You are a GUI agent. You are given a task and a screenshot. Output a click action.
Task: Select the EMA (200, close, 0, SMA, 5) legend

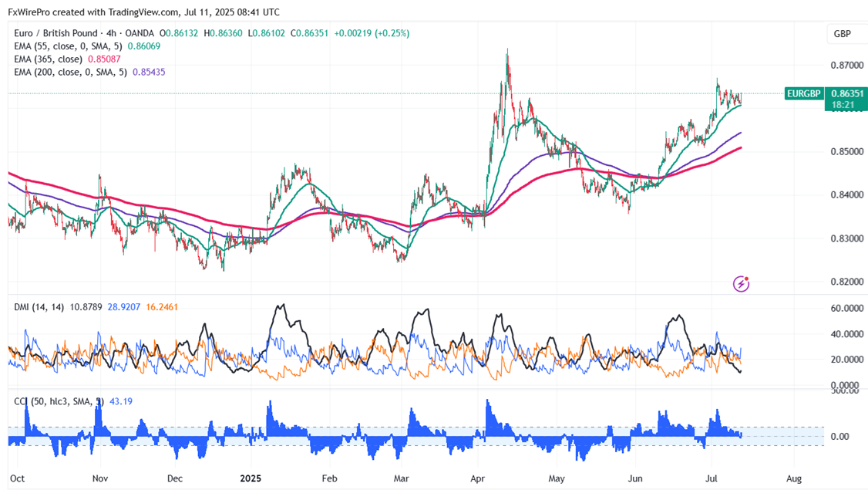coord(70,72)
